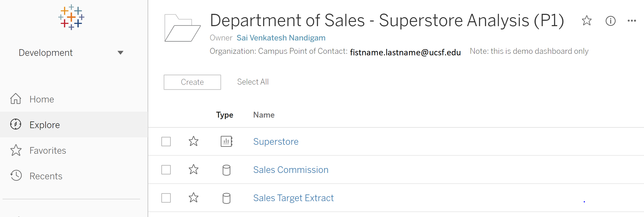This screenshot has width=644, height=217.
Task: Click the project folder icon
Action: click(183, 28)
